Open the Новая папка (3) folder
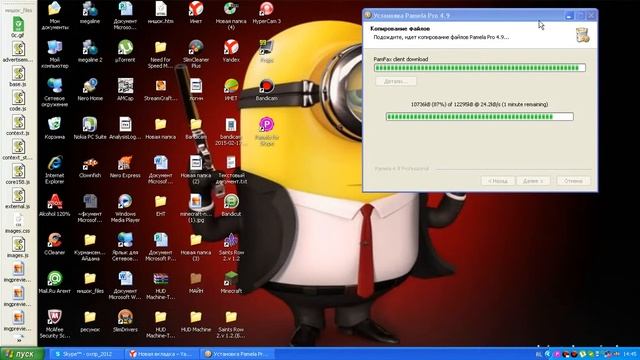640x360 pixels. click(196, 247)
